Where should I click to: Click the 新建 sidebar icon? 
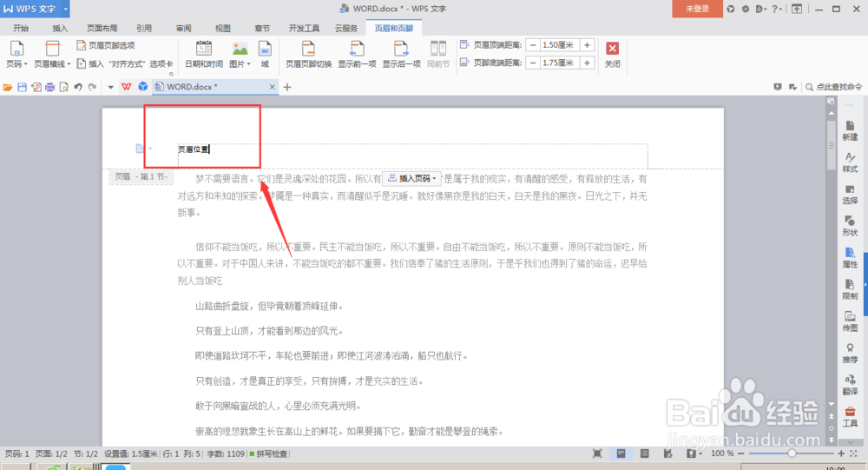coord(850,131)
